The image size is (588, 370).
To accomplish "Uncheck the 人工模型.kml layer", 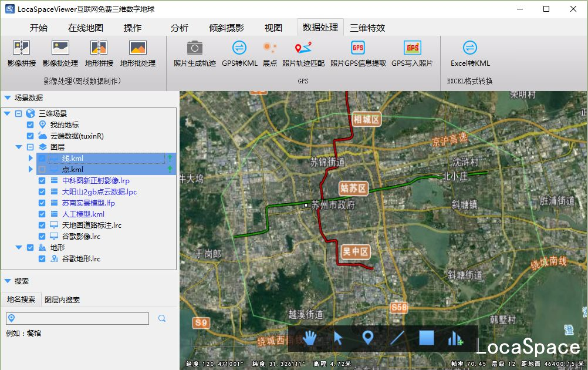I will point(42,214).
